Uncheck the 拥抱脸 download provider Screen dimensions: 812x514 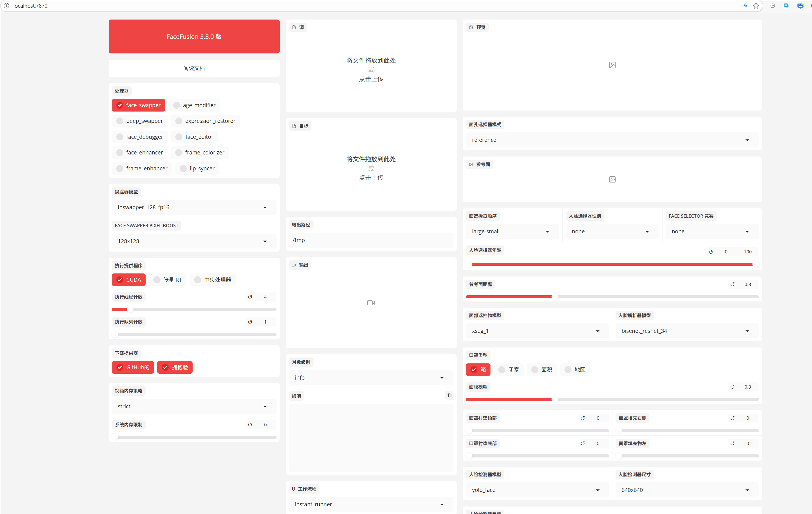click(175, 368)
